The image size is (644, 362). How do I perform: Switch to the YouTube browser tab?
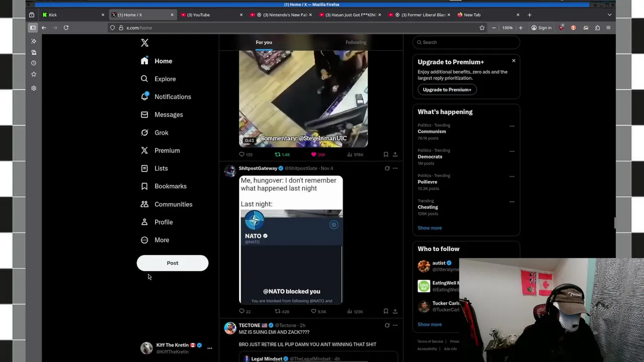coord(211,15)
